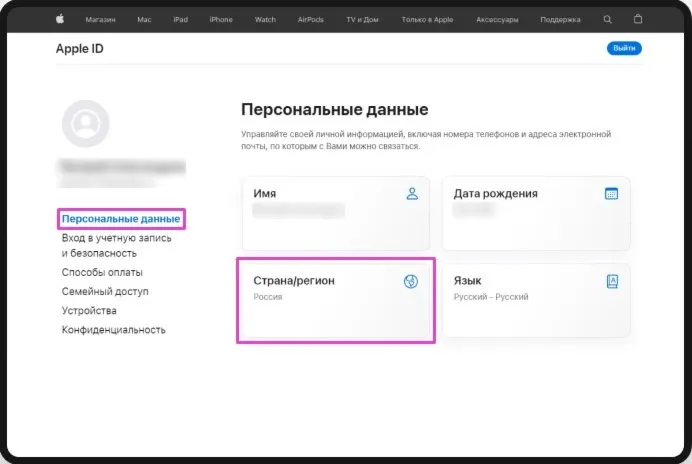The image size is (692, 464).
Task: Click the Выйти sign-out button
Action: (624, 48)
